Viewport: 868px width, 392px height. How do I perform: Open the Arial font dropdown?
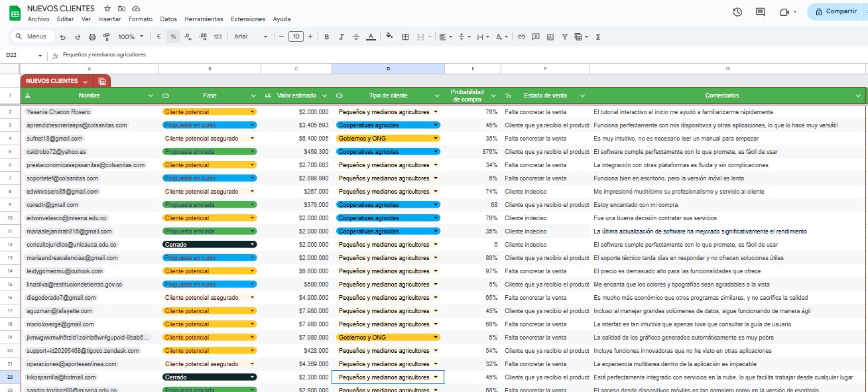251,36
